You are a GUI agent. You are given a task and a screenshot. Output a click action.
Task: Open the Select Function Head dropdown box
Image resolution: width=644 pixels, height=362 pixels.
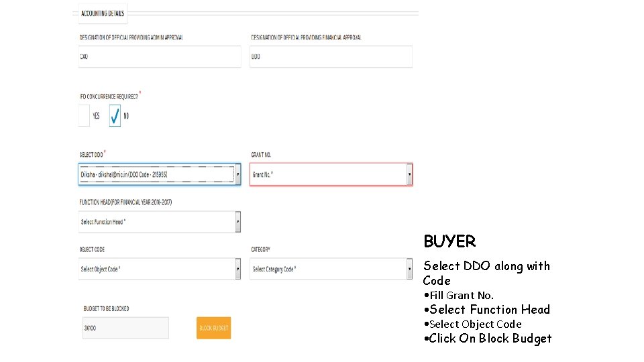point(156,222)
